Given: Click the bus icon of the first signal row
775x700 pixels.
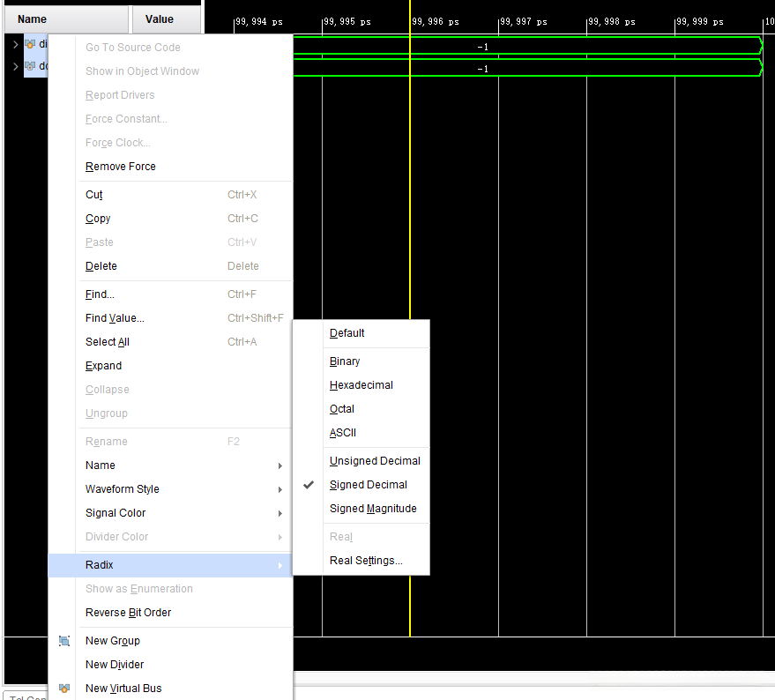Looking at the screenshot, I should [30, 44].
